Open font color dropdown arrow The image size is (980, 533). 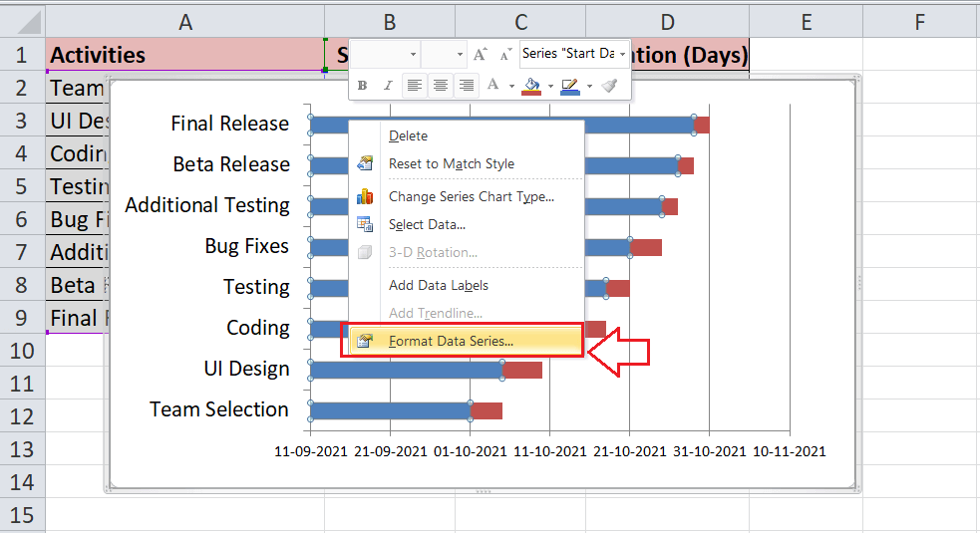coord(511,87)
